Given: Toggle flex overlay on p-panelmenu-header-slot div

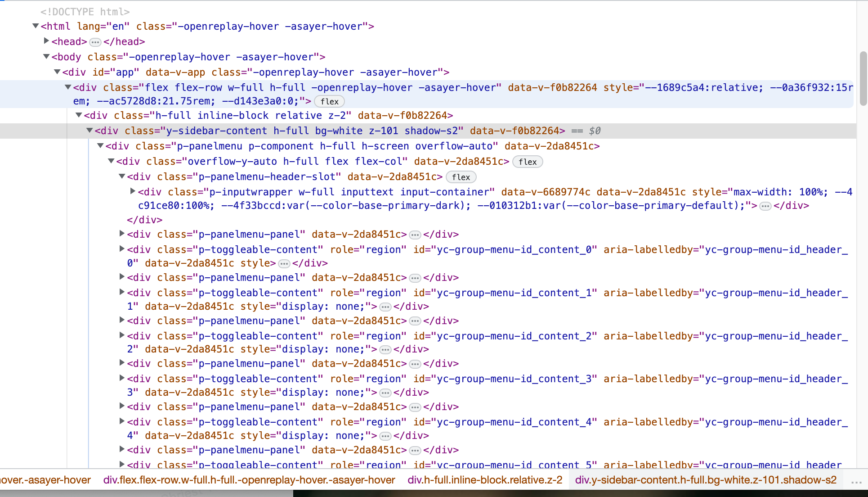Looking at the screenshot, I should click(x=461, y=177).
